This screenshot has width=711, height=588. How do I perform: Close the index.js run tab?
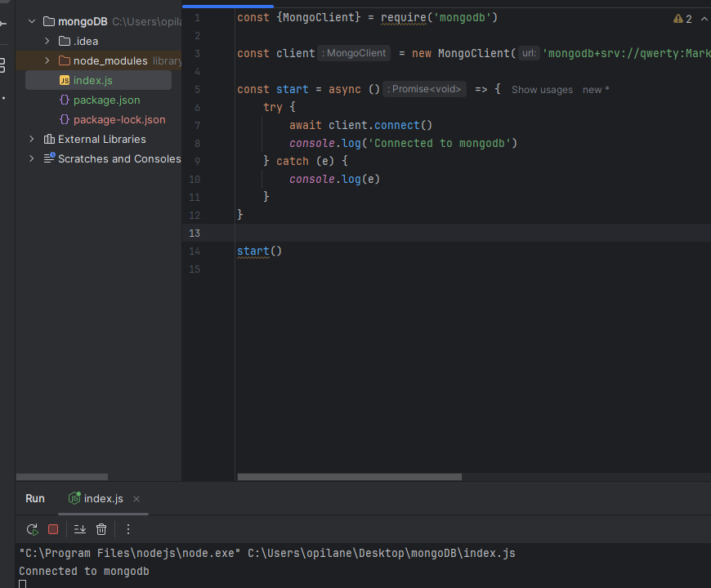pyautogui.click(x=136, y=499)
